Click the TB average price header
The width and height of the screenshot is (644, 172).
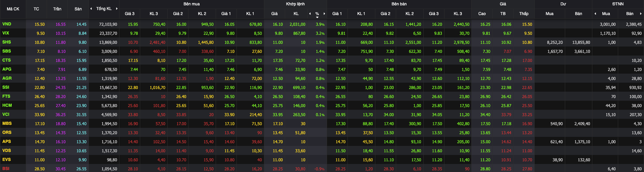click(503, 14)
